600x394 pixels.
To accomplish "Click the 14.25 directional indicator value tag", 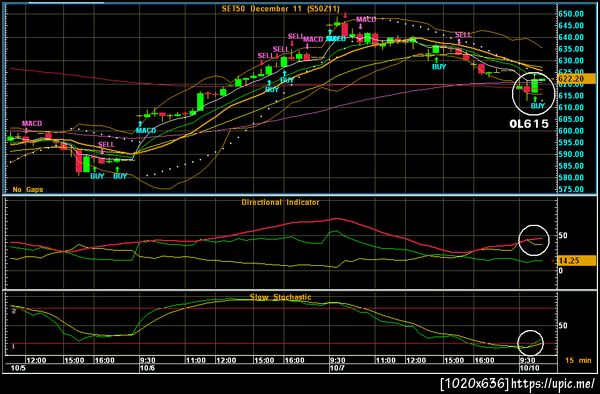I will (576, 261).
